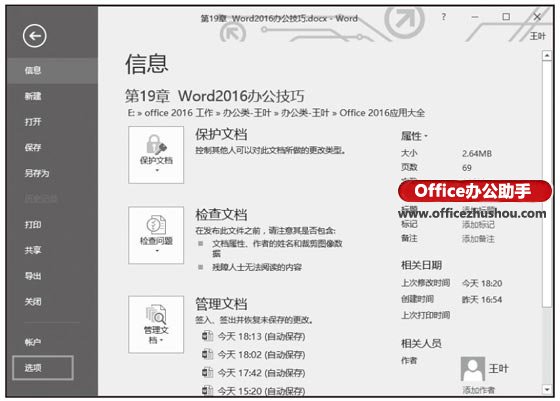Open the help question mark
The width and height of the screenshot is (560, 401).
444,17
